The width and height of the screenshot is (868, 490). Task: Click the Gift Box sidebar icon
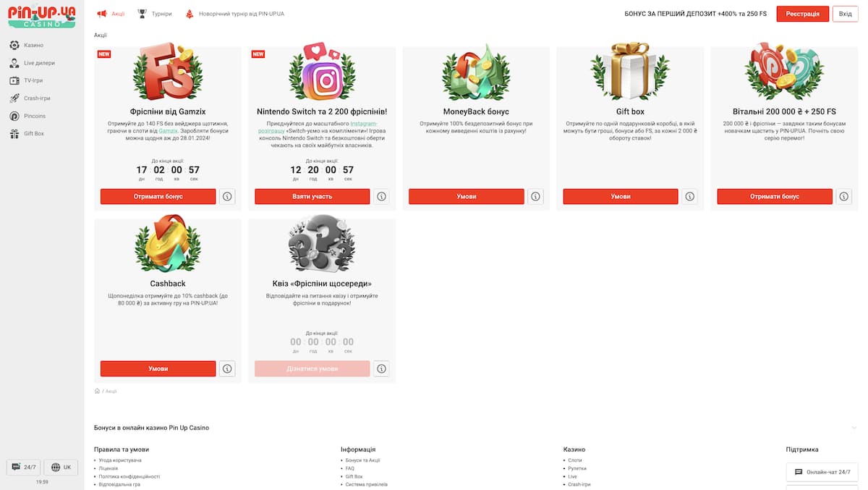coord(15,134)
